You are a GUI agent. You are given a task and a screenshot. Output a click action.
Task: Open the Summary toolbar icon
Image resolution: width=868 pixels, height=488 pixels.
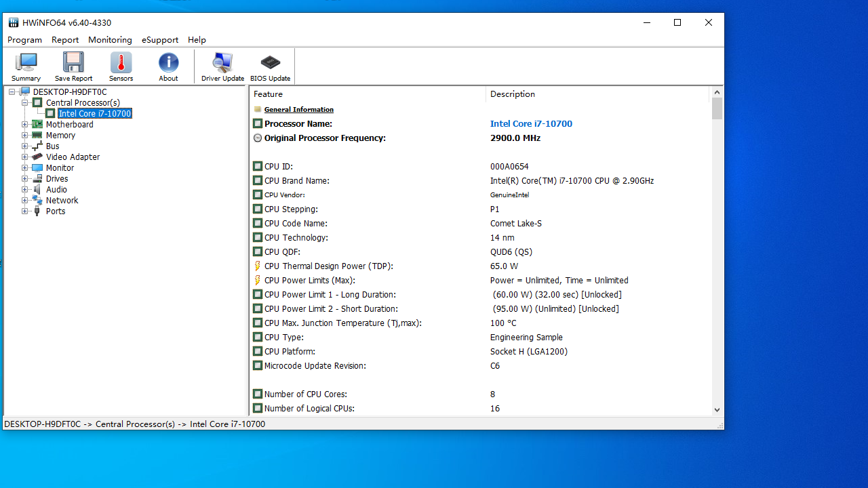26,66
